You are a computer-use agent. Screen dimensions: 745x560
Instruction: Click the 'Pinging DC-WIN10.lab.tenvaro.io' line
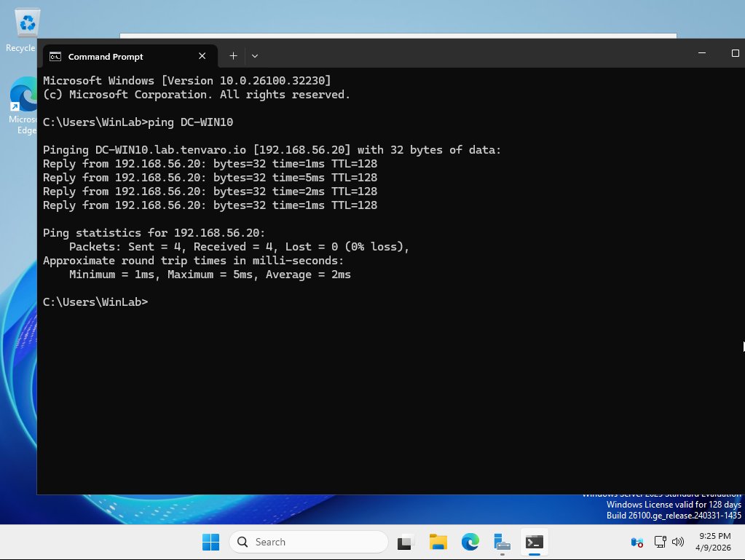tap(272, 149)
